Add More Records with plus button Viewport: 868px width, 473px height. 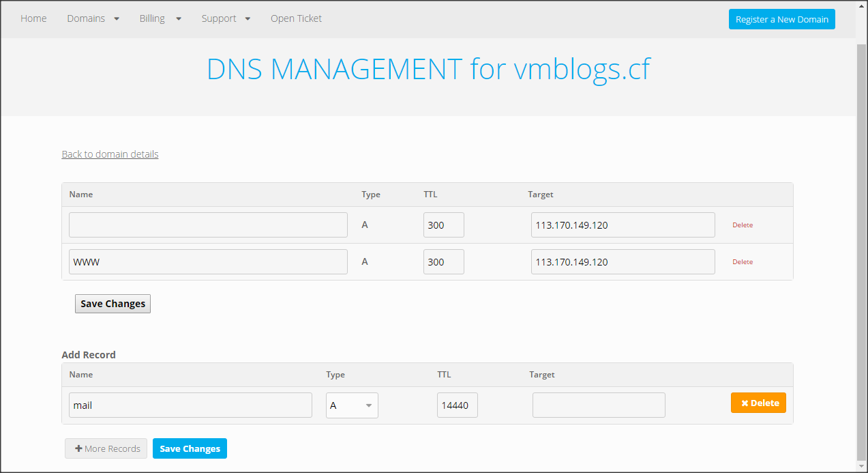click(106, 448)
